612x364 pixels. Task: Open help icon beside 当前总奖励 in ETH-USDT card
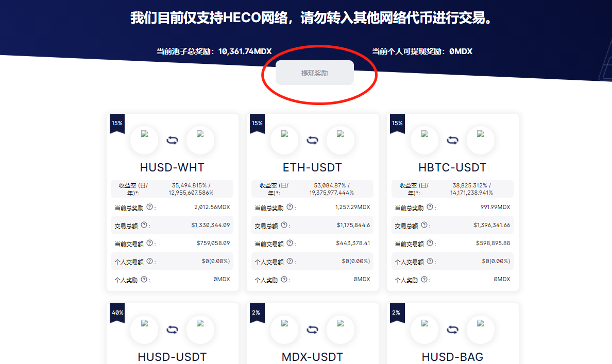[x=290, y=207]
